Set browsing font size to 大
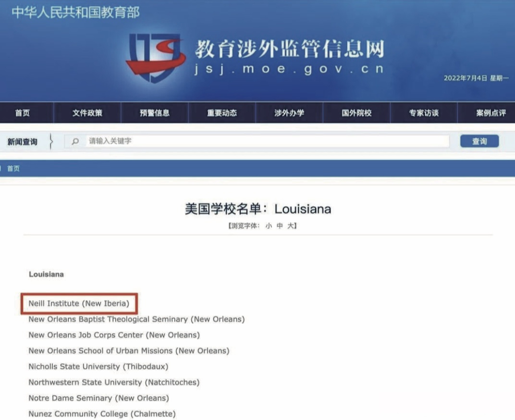Image resolution: width=515 pixels, height=420 pixels. pos(291,226)
